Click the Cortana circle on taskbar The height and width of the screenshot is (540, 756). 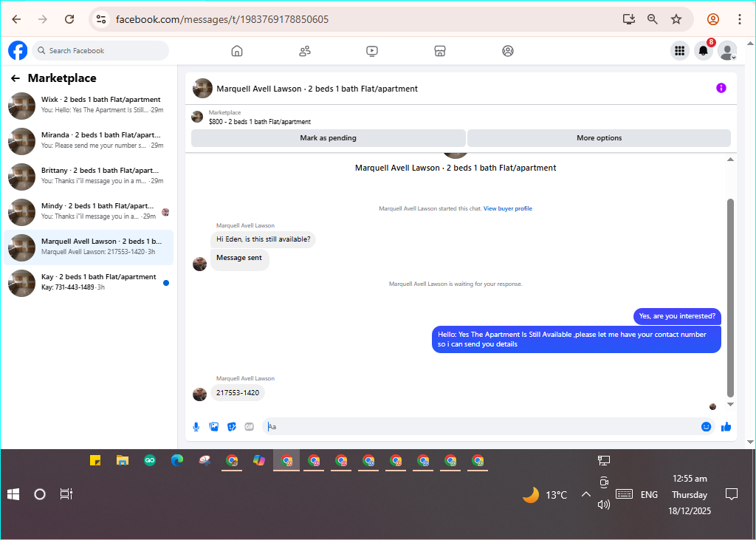click(x=40, y=494)
